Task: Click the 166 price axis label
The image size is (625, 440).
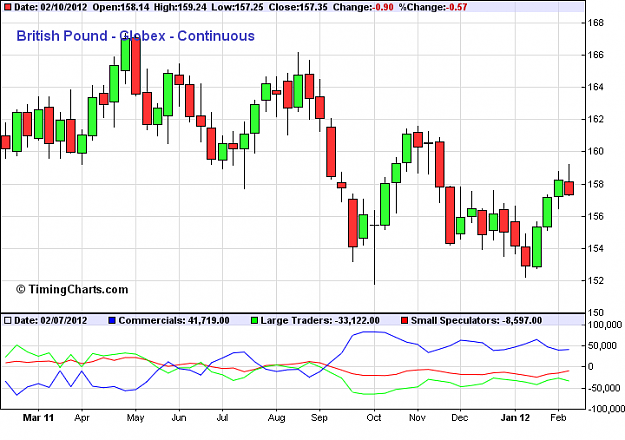Action: click(596, 55)
